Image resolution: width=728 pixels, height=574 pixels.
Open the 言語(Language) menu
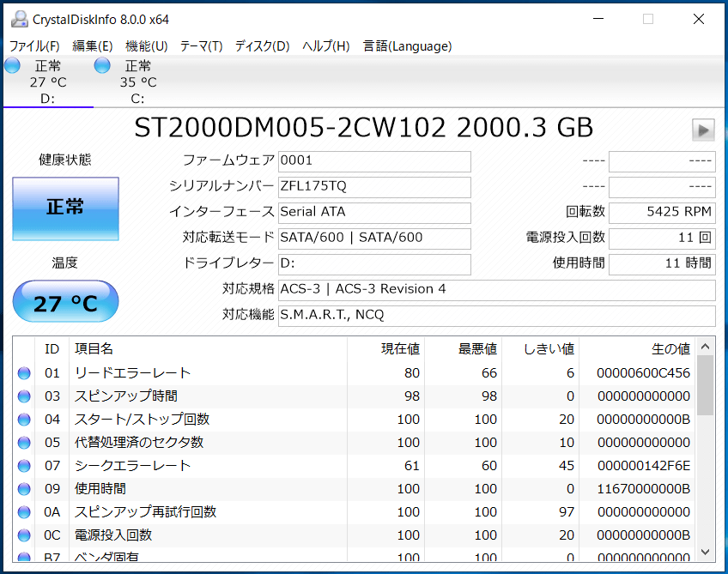click(x=407, y=46)
